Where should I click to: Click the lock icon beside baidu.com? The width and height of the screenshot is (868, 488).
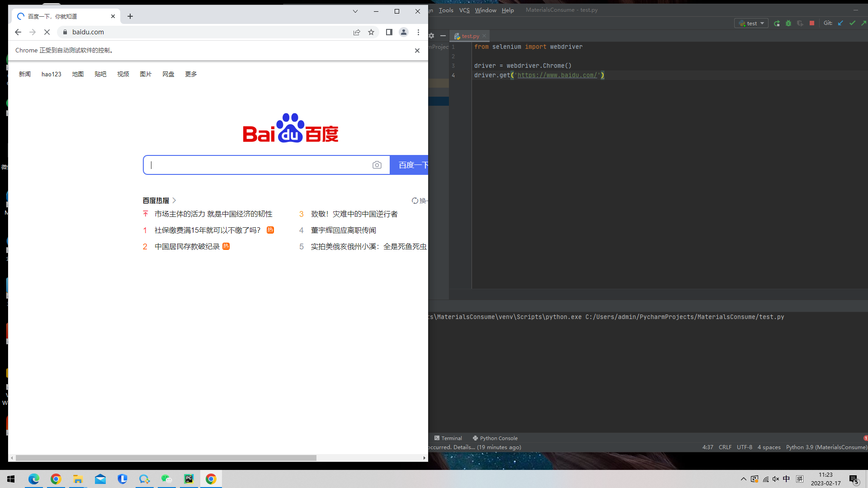65,32
